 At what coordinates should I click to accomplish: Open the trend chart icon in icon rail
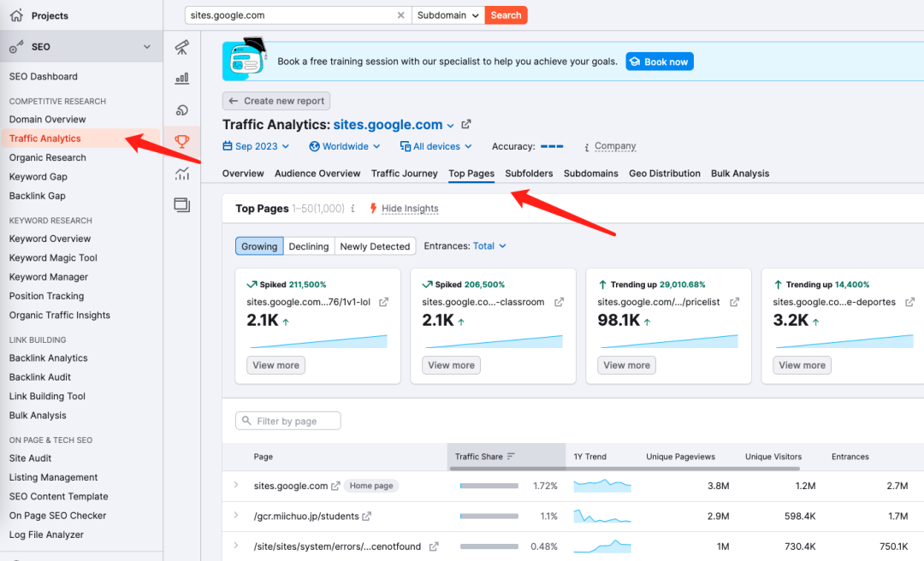pyautogui.click(x=182, y=174)
